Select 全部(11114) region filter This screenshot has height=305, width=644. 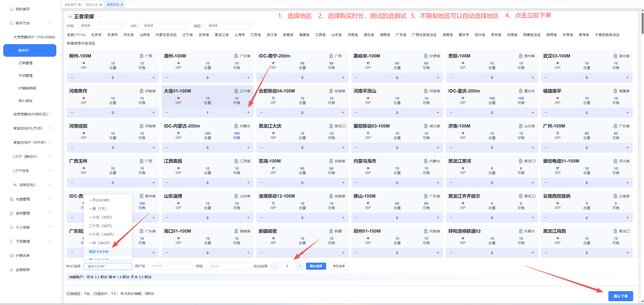[x=76, y=35]
